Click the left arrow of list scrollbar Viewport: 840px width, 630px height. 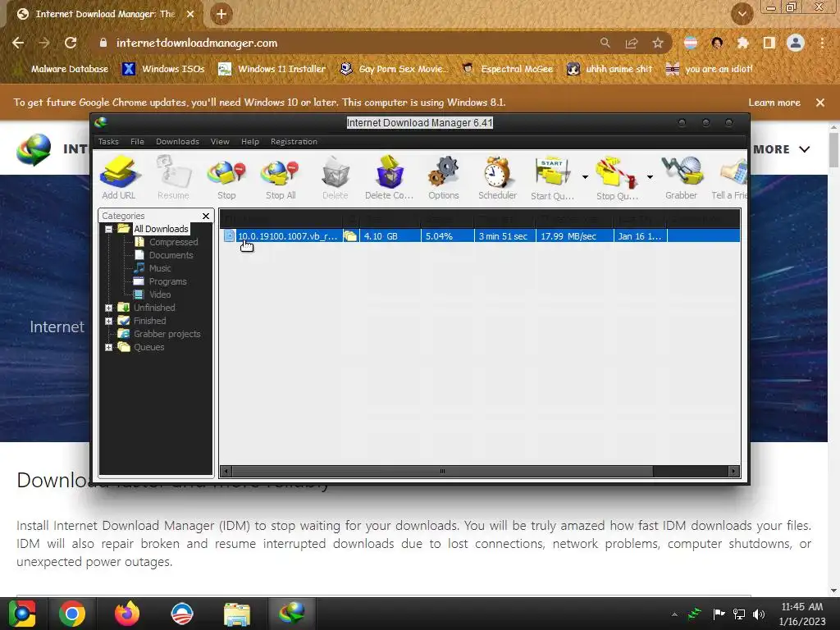[x=226, y=472]
